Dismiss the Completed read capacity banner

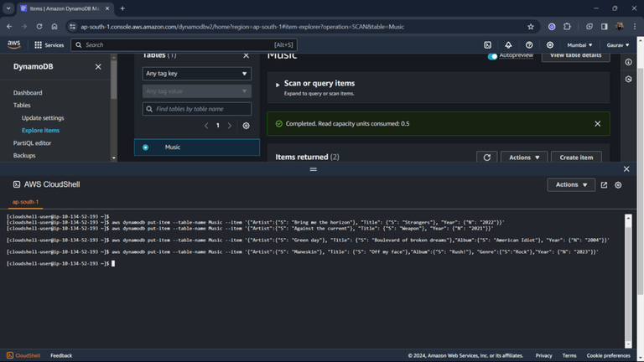(x=598, y=123)
